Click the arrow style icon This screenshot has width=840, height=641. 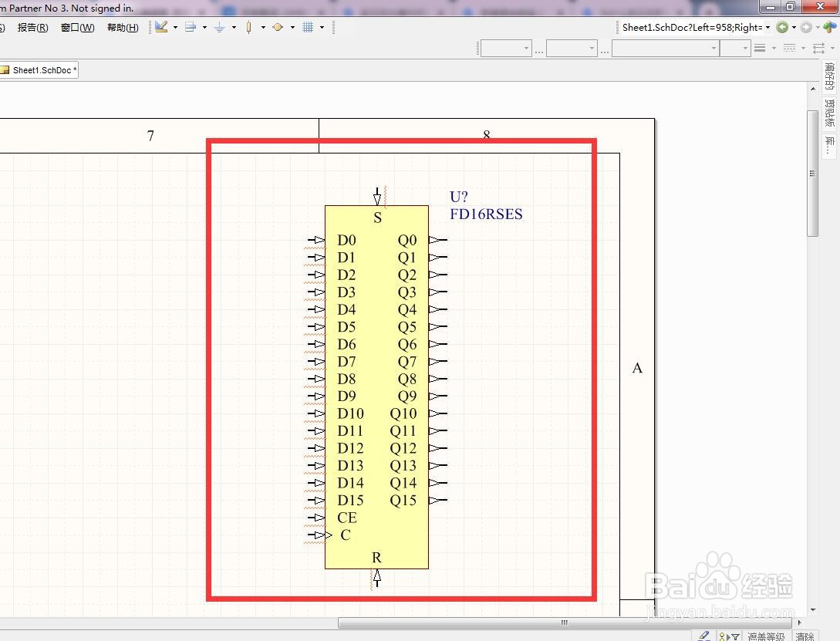click(818, 48)
